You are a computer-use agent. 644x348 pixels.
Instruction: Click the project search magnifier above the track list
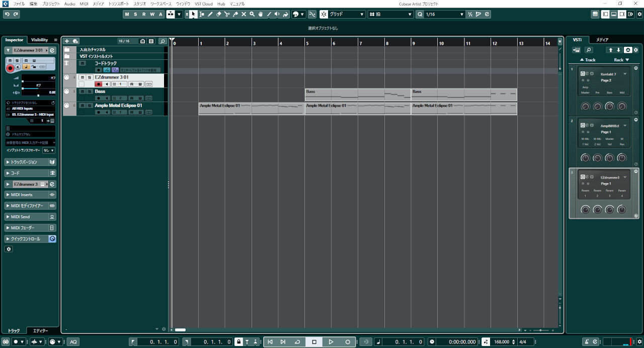coord(162,41)
